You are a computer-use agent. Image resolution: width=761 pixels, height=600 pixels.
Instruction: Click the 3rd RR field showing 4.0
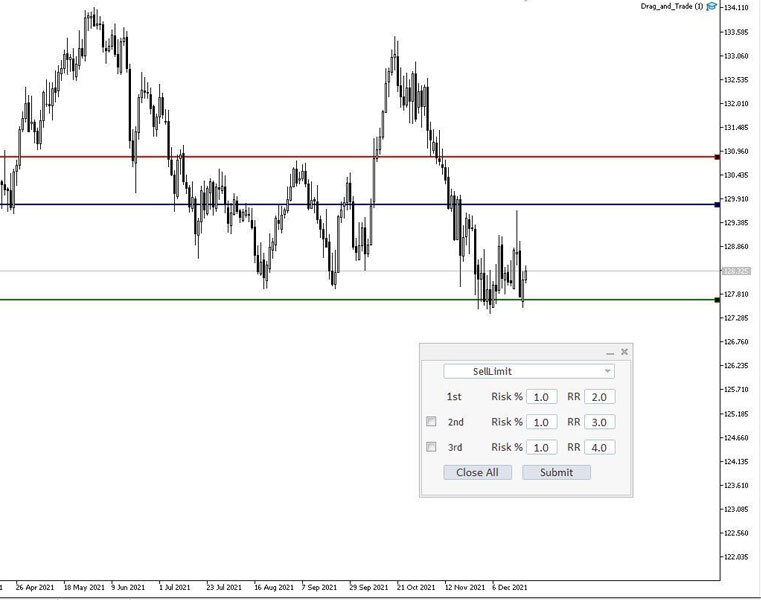point(600,447)
